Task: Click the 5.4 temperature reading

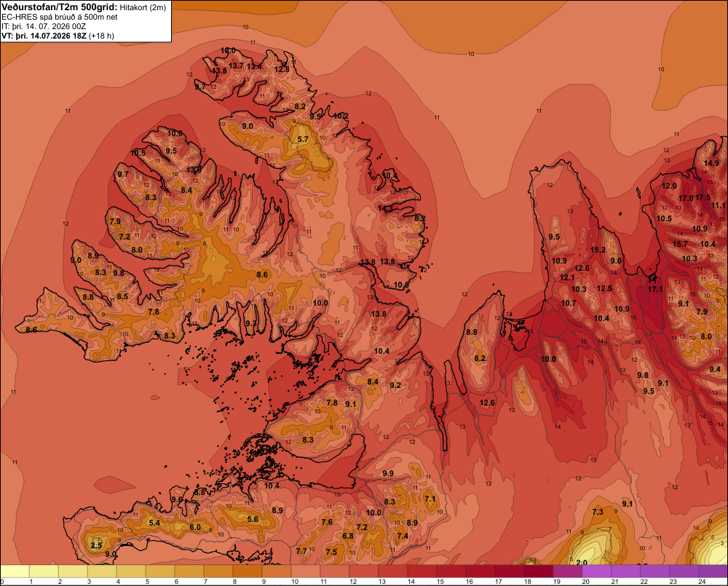Action: (154, 523)
